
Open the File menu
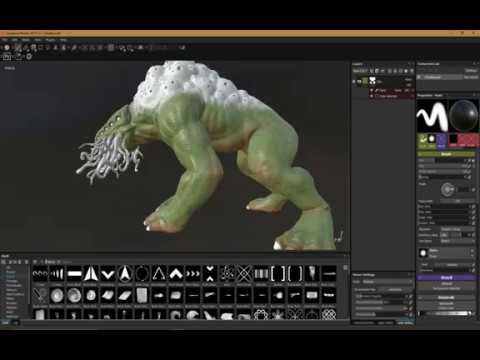(5, 40)
